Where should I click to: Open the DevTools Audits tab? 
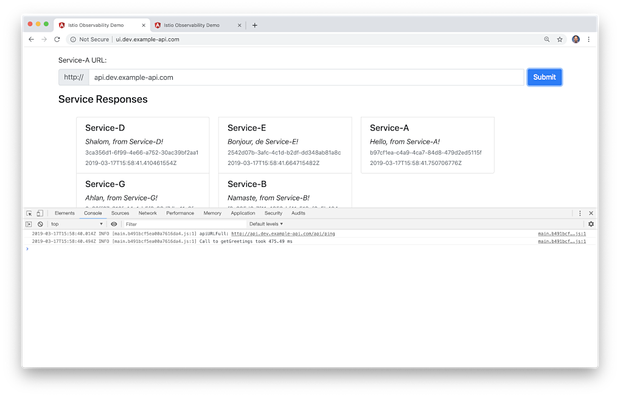pyautogui.click(x=298, y=213)
